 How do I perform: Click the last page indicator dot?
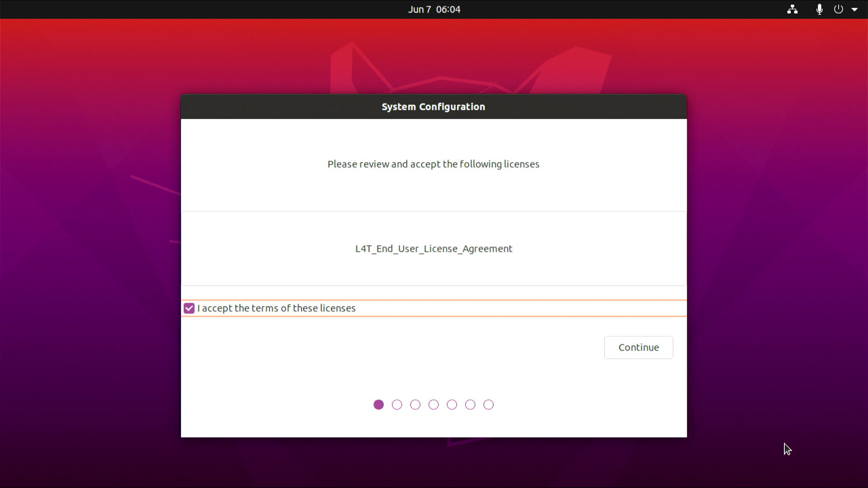click(489, 405)
